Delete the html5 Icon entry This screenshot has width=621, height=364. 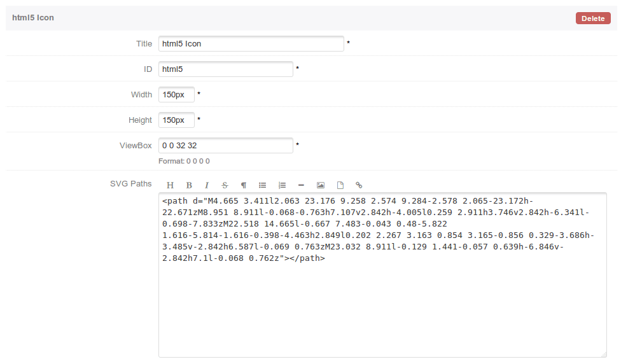[x=593, y=18]
